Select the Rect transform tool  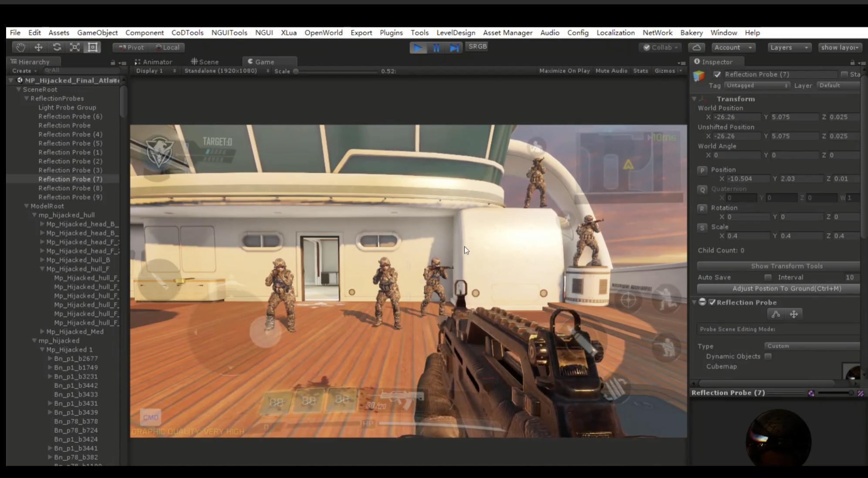tap(93, 47)
